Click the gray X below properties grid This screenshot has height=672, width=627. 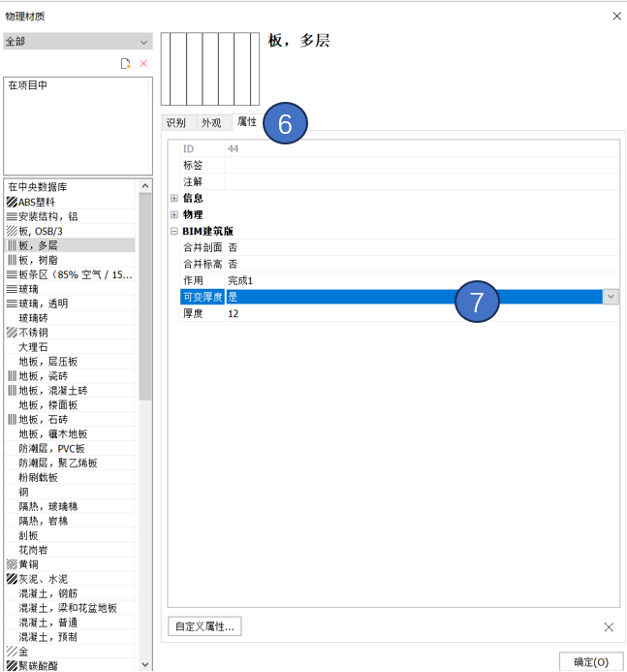[x=609, y=627]
